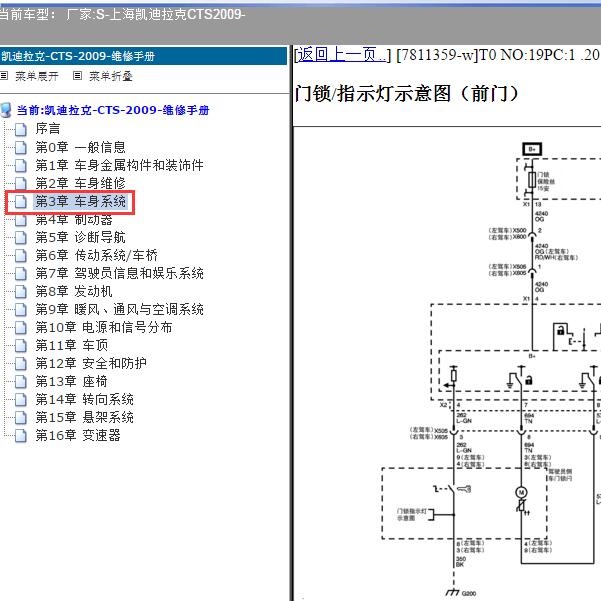
Task: Open 第2章 车身维修
Action: coord(80,183)
